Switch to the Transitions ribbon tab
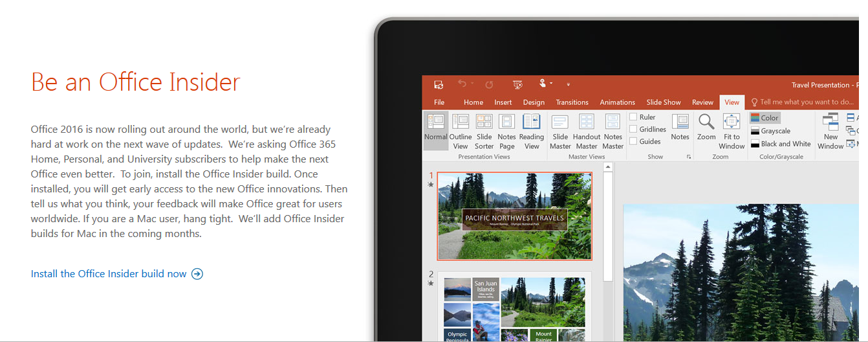This screenshot has height=342, width=868. point(572,102)
